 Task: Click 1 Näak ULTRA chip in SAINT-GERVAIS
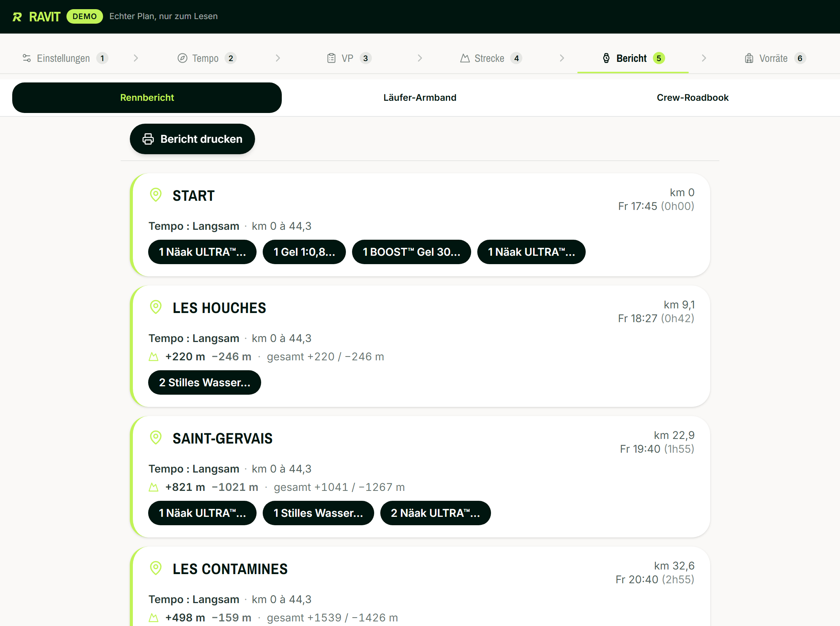click(202, 513)
